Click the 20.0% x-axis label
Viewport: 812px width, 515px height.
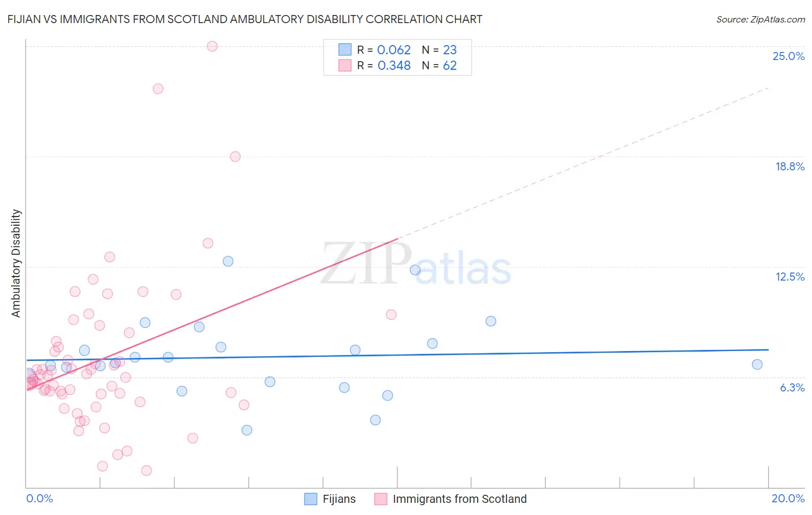point(788,498)
